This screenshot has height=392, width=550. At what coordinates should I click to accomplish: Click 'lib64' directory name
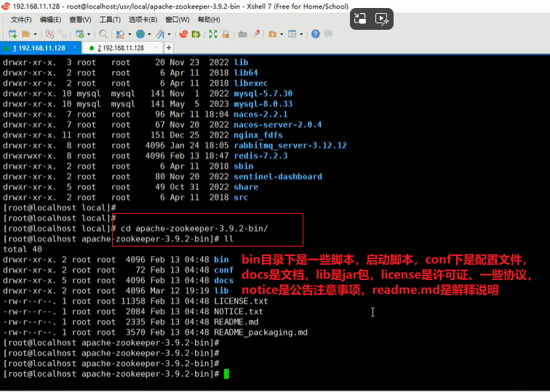(x=246, y=73)
